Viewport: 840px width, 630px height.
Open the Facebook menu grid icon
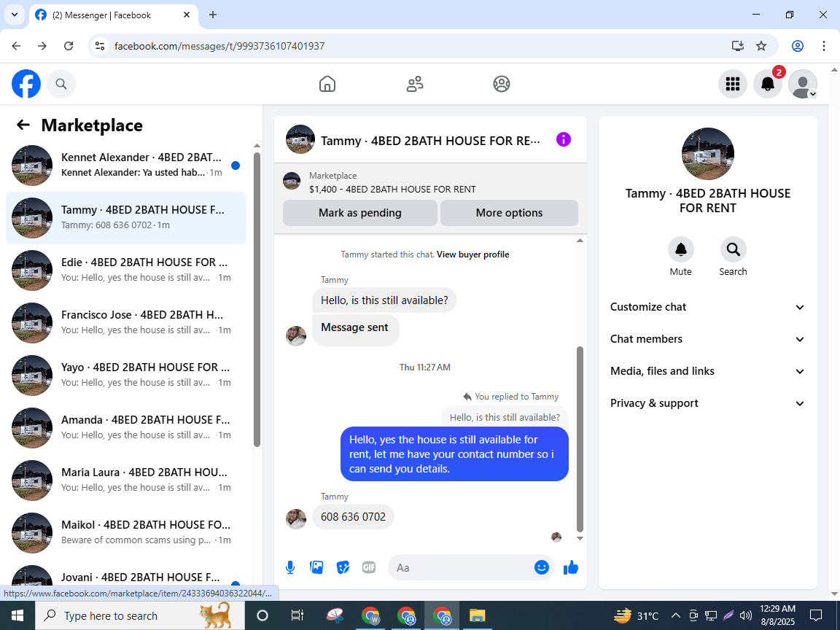732,84
